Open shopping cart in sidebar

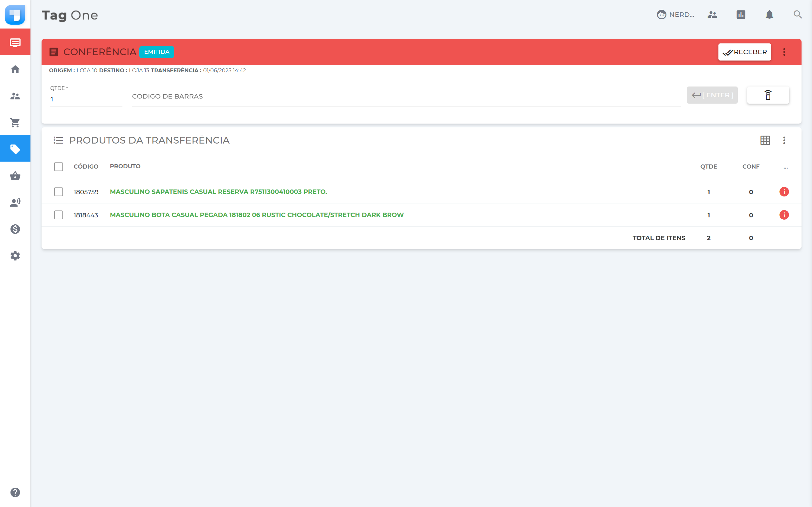coord(15,122)
